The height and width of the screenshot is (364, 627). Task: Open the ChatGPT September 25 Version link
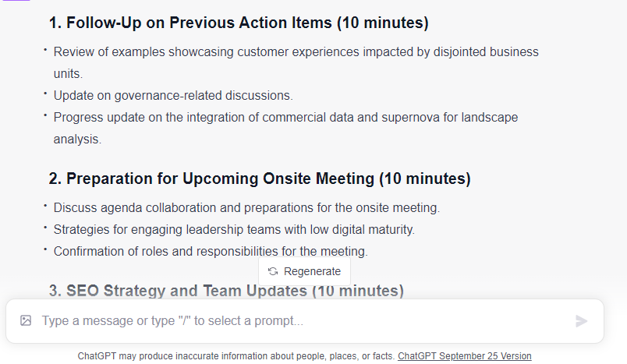(464, 356)
